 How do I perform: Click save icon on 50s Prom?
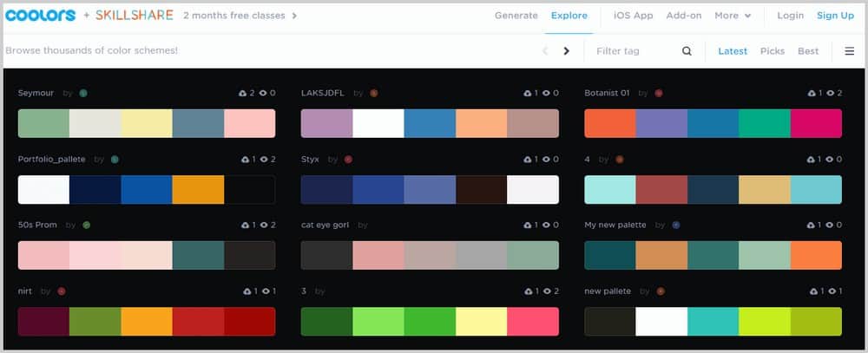(x=246, y=226)
